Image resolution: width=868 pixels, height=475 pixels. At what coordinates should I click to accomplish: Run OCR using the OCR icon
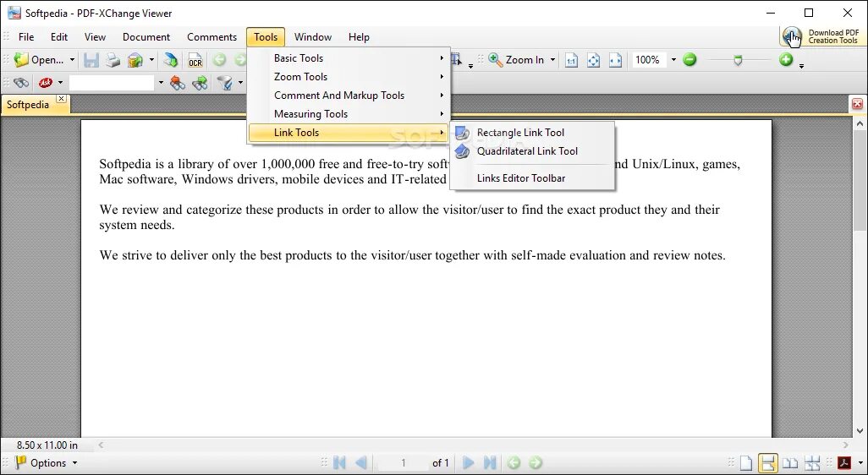click(195, 60)
